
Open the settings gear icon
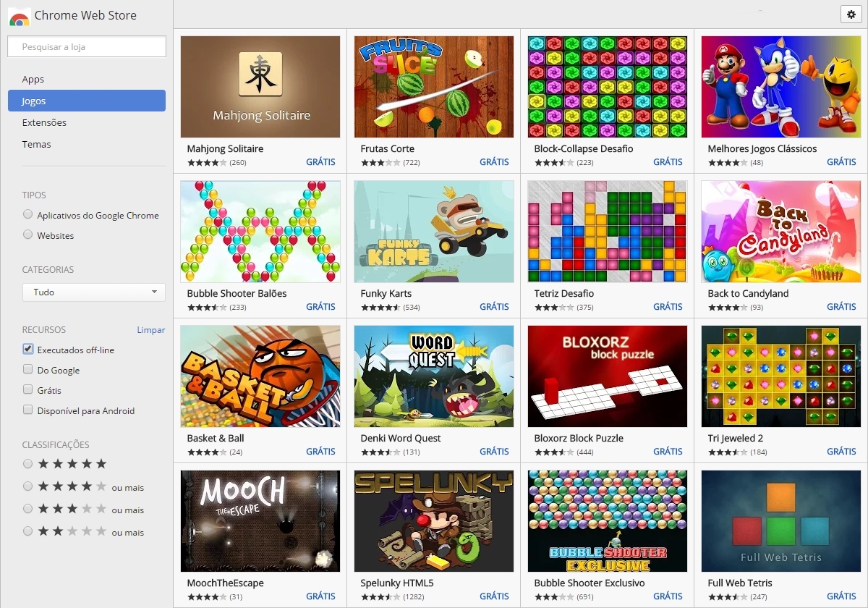point(850,14)
